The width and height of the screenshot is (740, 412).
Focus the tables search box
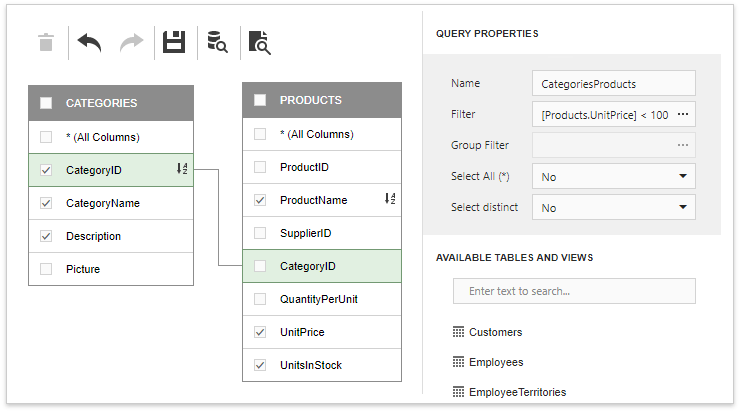[574, 291]
